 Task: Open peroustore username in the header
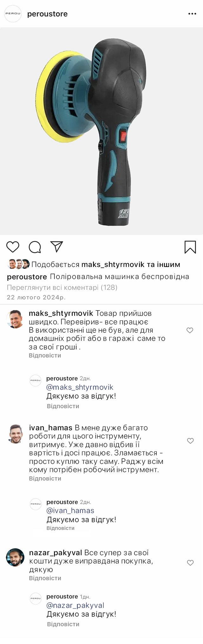[47, 14]
